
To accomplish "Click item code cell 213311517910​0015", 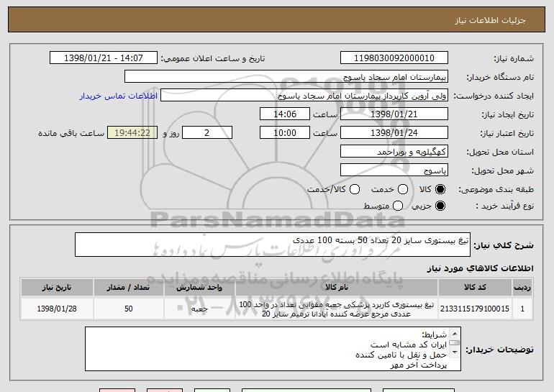I will 475,309.
